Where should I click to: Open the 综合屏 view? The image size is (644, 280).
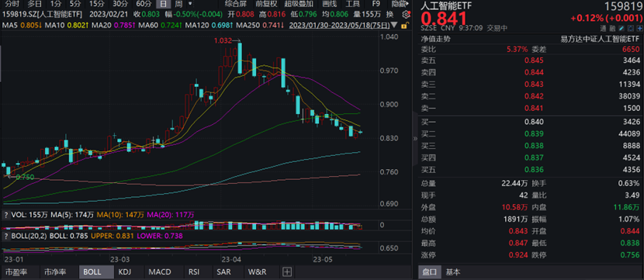(x=236, y=4)
